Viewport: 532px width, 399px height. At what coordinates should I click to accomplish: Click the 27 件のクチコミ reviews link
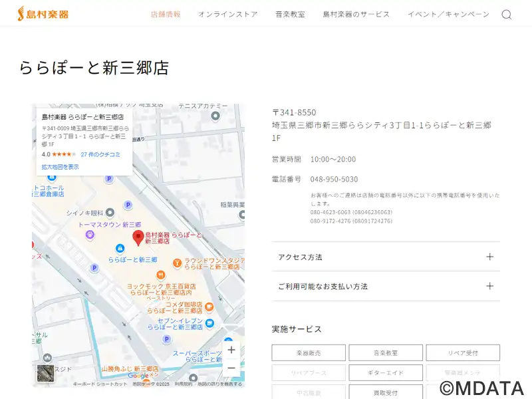(x=100, y=154)
